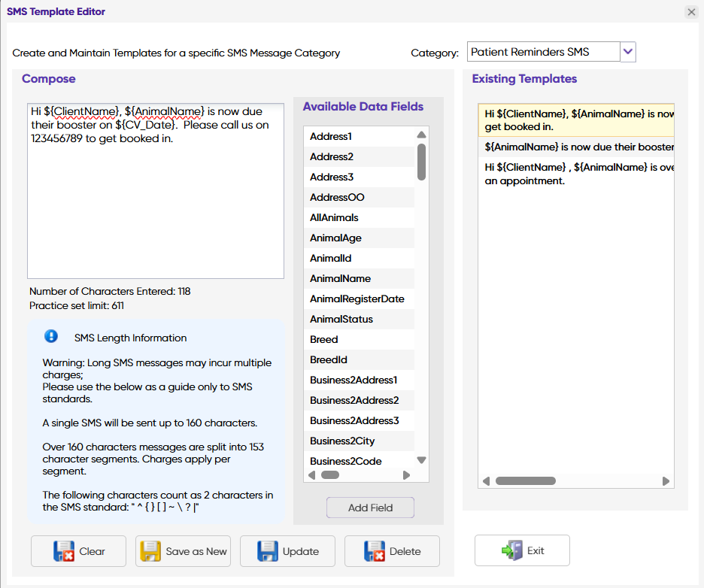The width and height of the screenshot is (704, 588).
Task: Click the Delete button label
Action: [x=405, y=551]
